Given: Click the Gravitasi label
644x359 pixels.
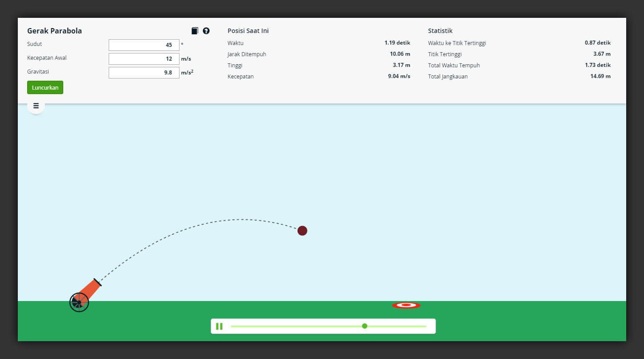Looking at the screenshot, I should click(x=38, y=71).
